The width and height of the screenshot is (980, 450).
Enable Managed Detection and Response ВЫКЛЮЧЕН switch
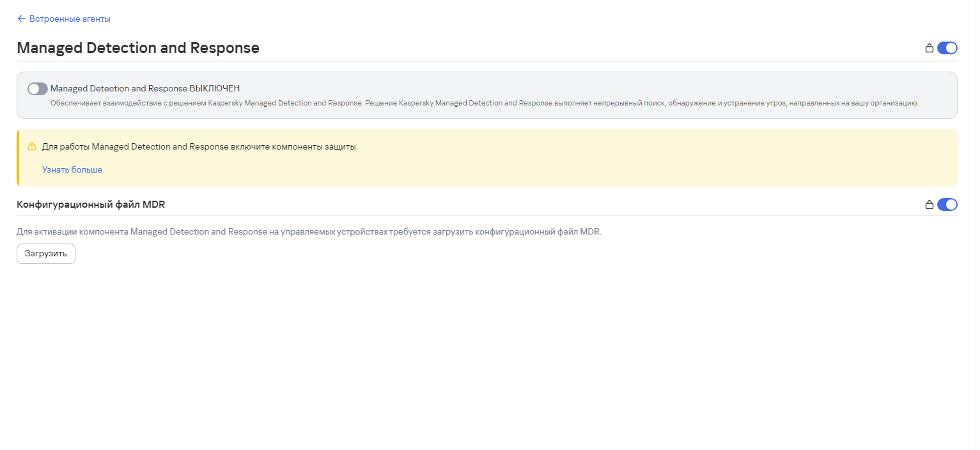tap(38, 89)
